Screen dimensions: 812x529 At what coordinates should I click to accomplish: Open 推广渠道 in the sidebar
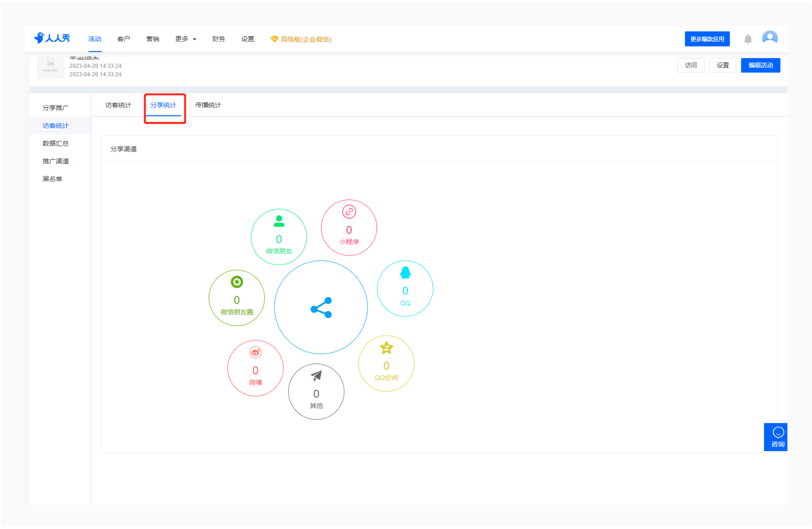56,161
